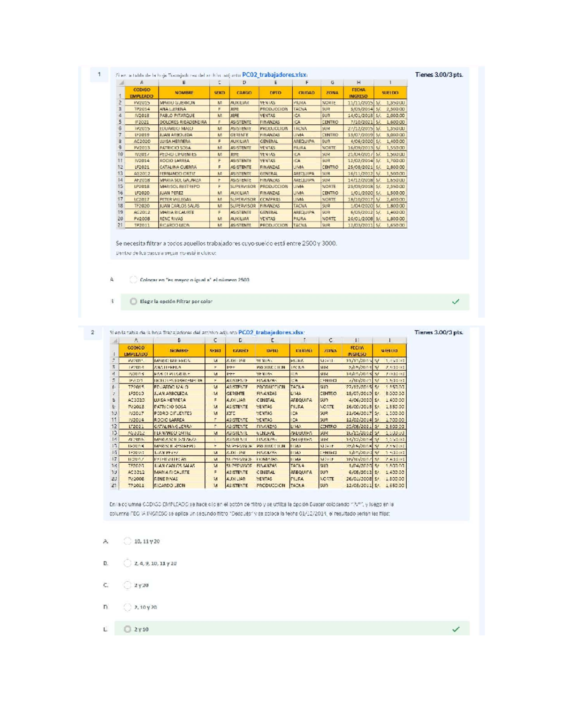The height and width of the screenshot is (728, 563).
Task: Click SUELDO column header in first table
Action: (x=390, y=93)
